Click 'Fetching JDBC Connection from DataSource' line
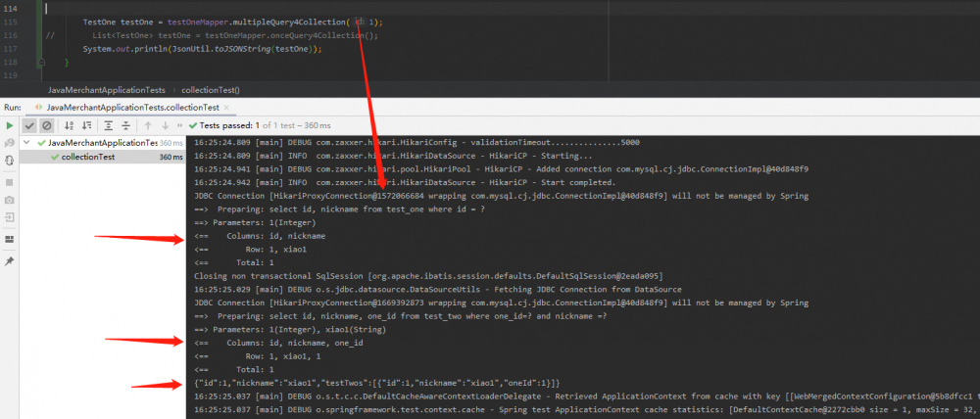 (437, 289)
